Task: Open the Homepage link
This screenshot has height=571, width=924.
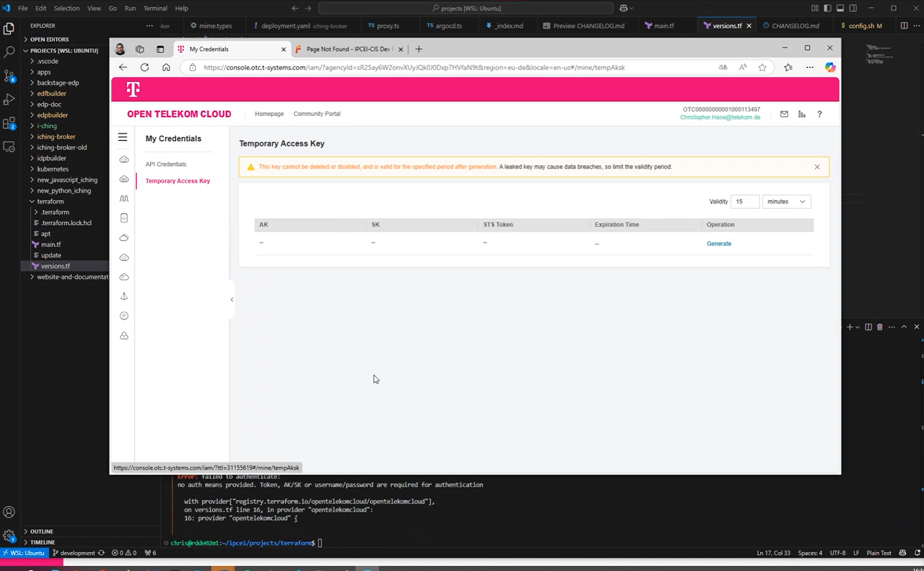Action: point(269,114)
